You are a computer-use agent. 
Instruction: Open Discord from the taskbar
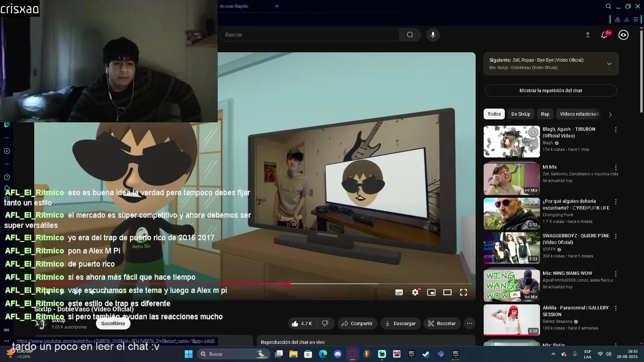click(338, 354)
